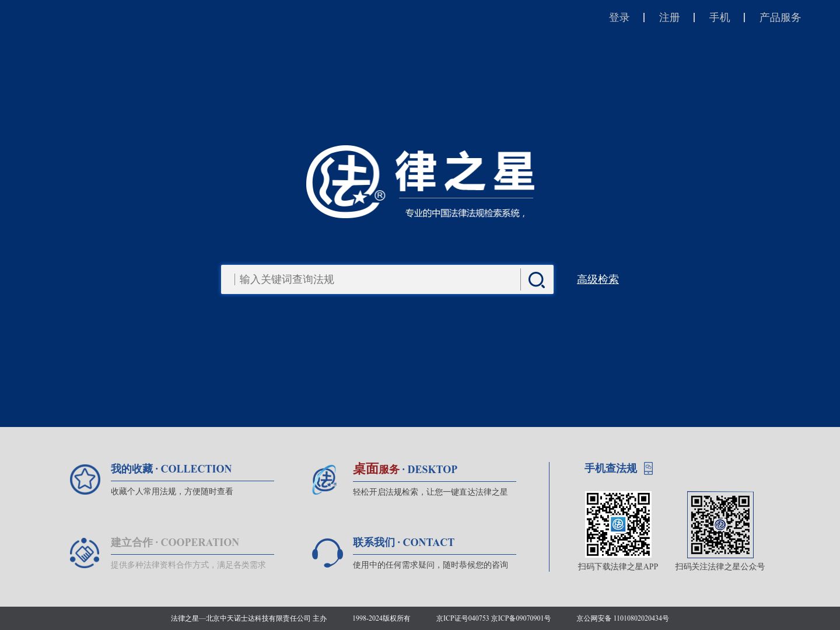Image resolution: width=840 pixels, height=630 pixels.
Task: Click the APP download QR code
Action: 618,524
